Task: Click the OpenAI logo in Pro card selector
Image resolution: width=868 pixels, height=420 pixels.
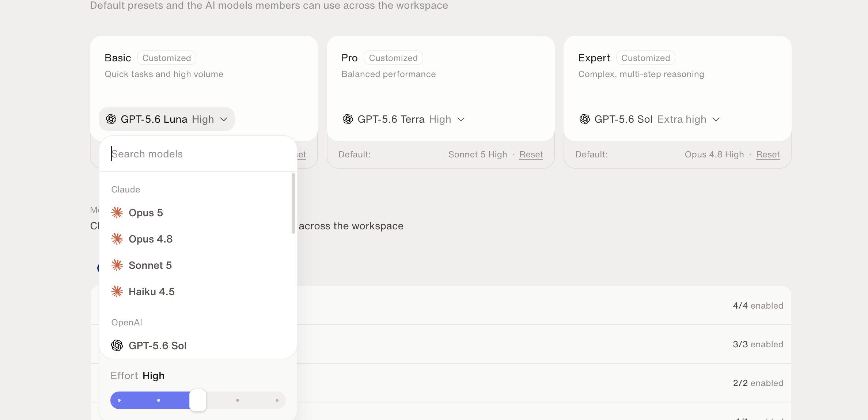Action: click(348, 119)
